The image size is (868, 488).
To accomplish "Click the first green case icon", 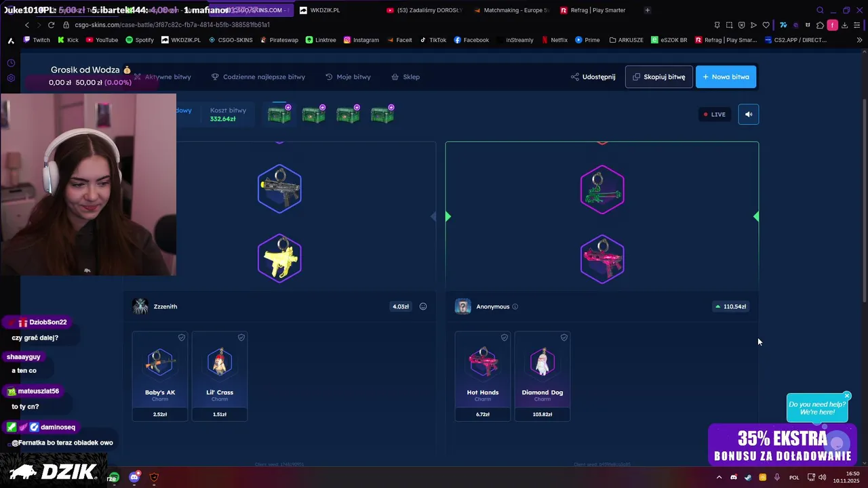I will [x=279, y=114].
